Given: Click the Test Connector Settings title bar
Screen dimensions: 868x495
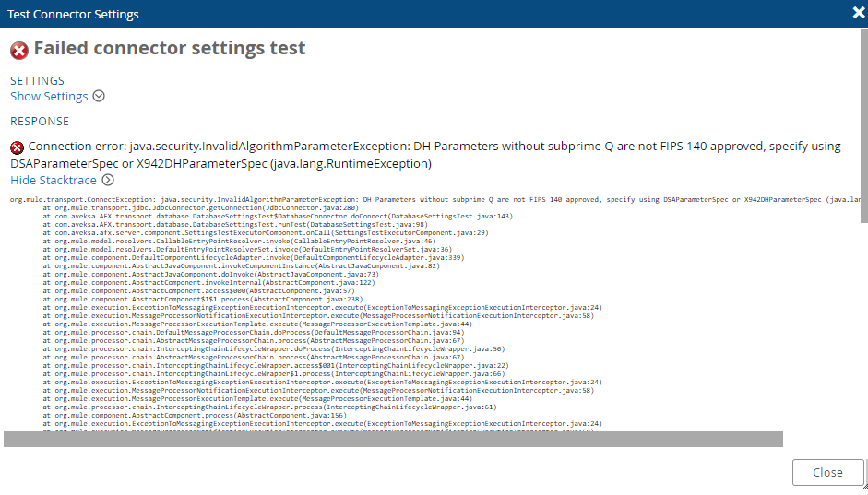Looking at the screenshot, I should [74, 14].
